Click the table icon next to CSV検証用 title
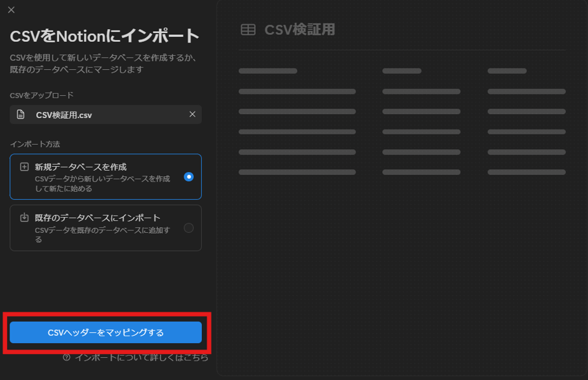This screenshot has width=588, height=380. click(248, 30)
